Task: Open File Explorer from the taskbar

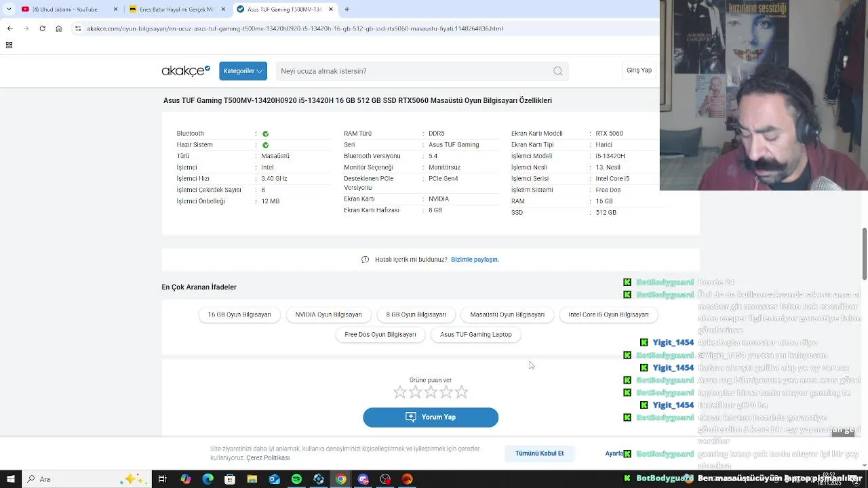Action: click(x=252, y=479)
